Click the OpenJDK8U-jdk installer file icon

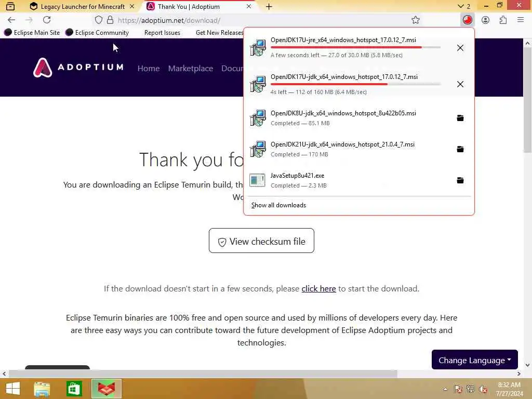pos(258,118)
